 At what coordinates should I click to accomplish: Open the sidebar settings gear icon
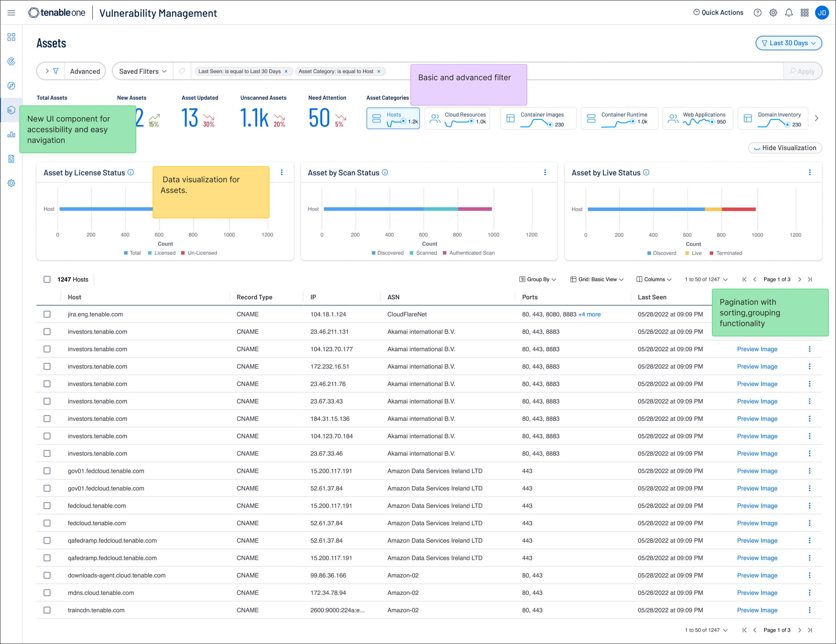(11, 183)
